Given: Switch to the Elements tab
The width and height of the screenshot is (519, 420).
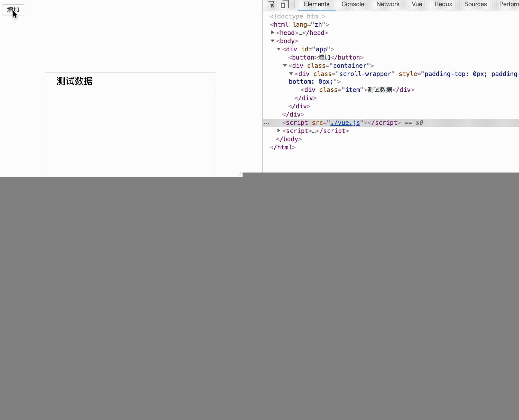Looking at the screenshot, I should coord(317,4).
